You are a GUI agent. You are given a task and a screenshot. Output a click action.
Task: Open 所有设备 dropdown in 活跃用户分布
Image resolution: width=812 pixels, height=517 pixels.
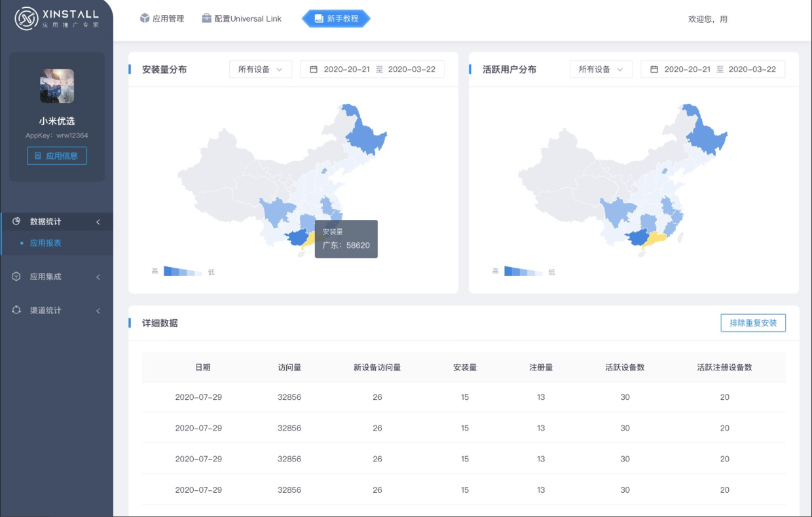pyautogui.click(x=601, y=69)
